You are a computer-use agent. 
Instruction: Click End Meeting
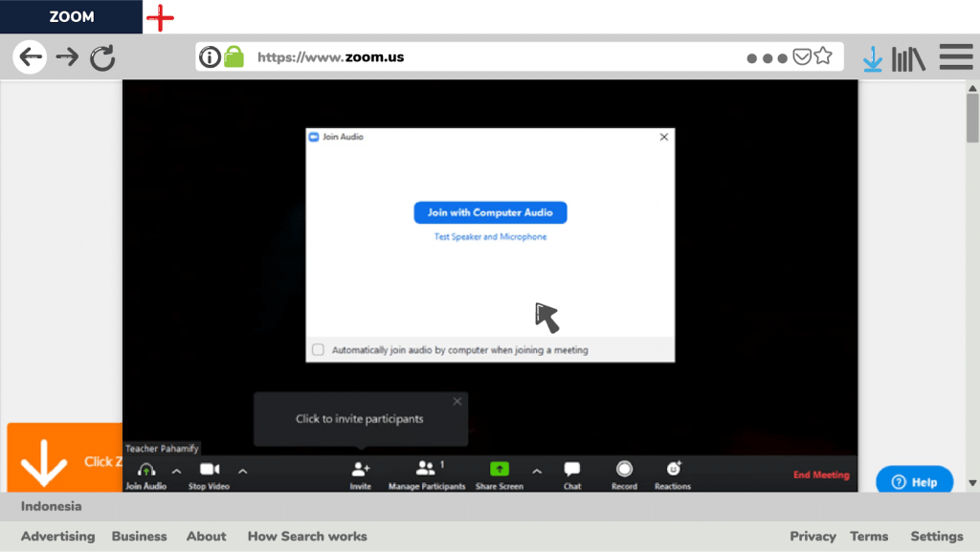821,475
